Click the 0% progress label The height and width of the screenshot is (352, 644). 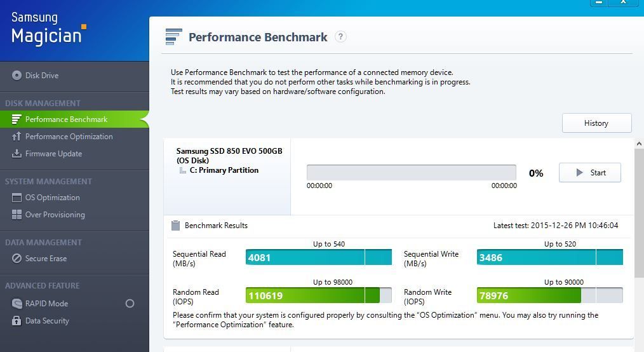click(x=536, y=173)
